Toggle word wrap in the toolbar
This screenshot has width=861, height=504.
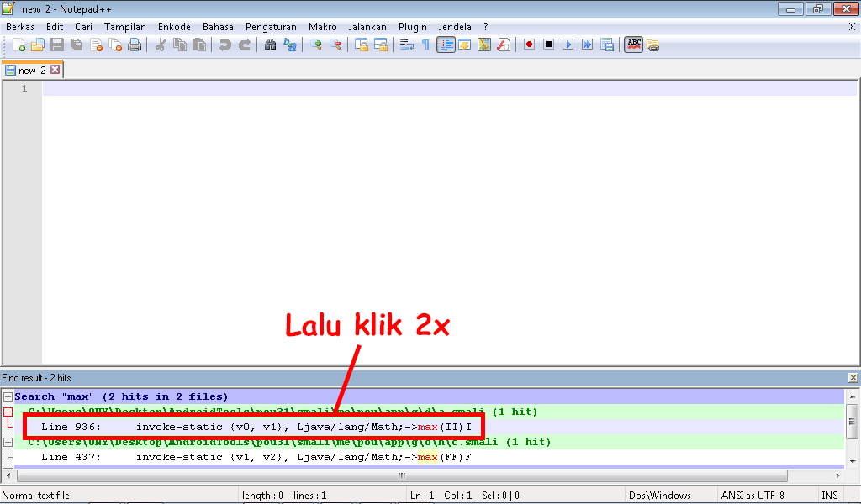(x=406, y=45)
